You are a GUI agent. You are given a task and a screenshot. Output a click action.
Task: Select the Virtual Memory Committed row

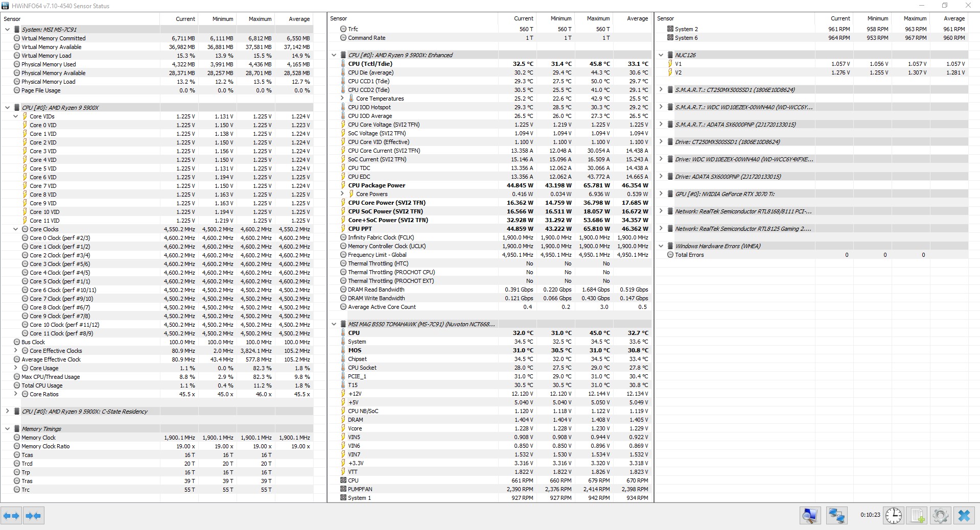click(x=157, y=38)
